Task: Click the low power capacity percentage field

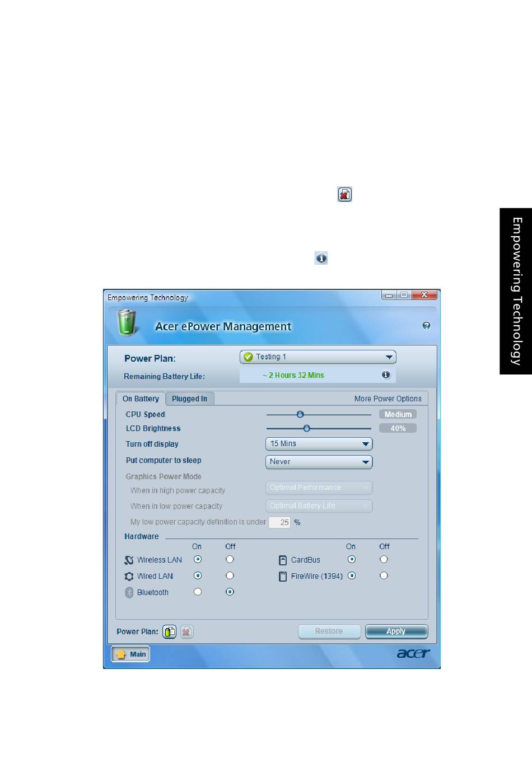Action: pos(279,522)
